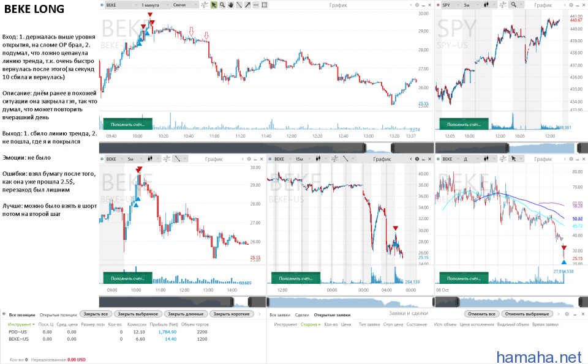This screenshot has height=364, width=588.
Task: Click the 'Отменить выбранные' button
Action: pos(527,314)
